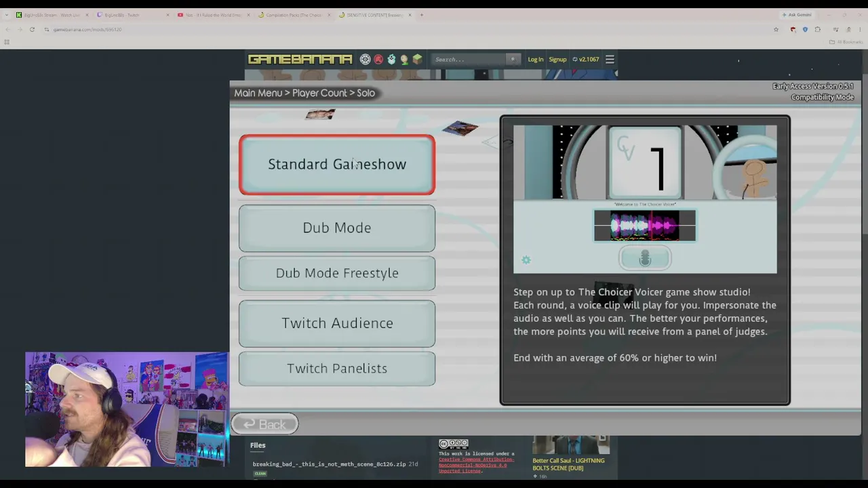Select the SENSITIVE CONTENT Breaking tab
Screen dimensions: 868x488
point(374,15)
